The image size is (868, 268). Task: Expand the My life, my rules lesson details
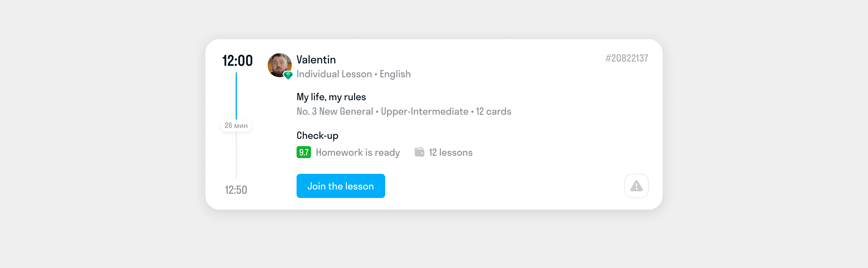(331, 97)
